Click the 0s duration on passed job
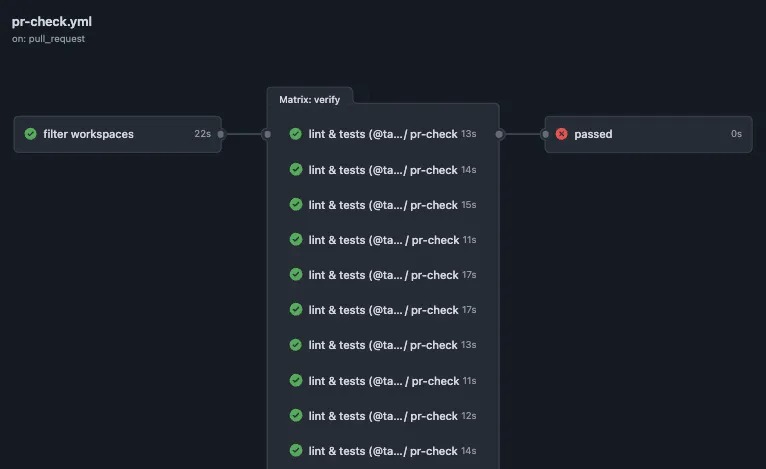The height and width of the screenshot is (469, 766). [736, 134]
